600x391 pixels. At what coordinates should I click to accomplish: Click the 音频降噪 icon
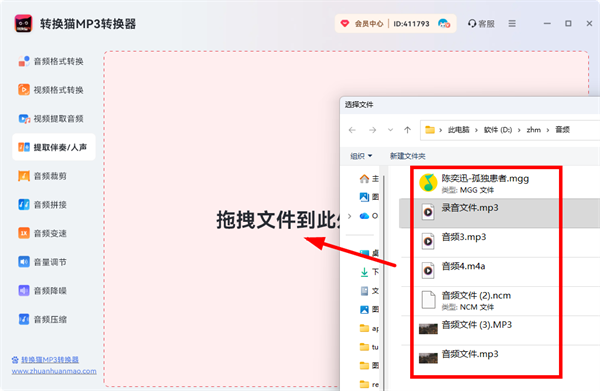[24, 290]
